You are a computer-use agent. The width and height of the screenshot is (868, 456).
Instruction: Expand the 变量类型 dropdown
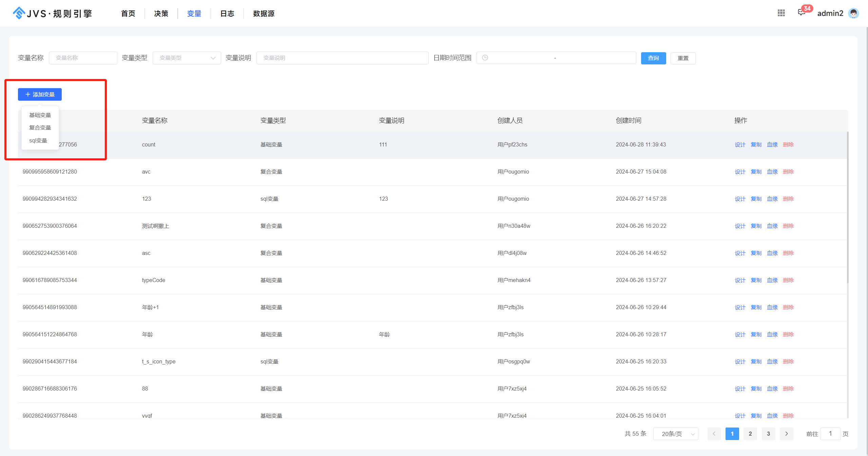tap(187, 58)
